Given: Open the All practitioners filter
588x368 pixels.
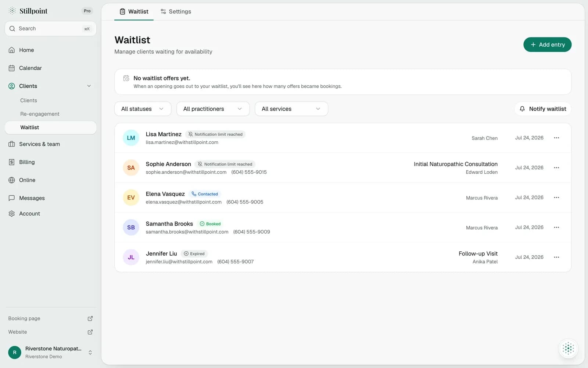Looking at the screenshot, I should pos(213,109).
